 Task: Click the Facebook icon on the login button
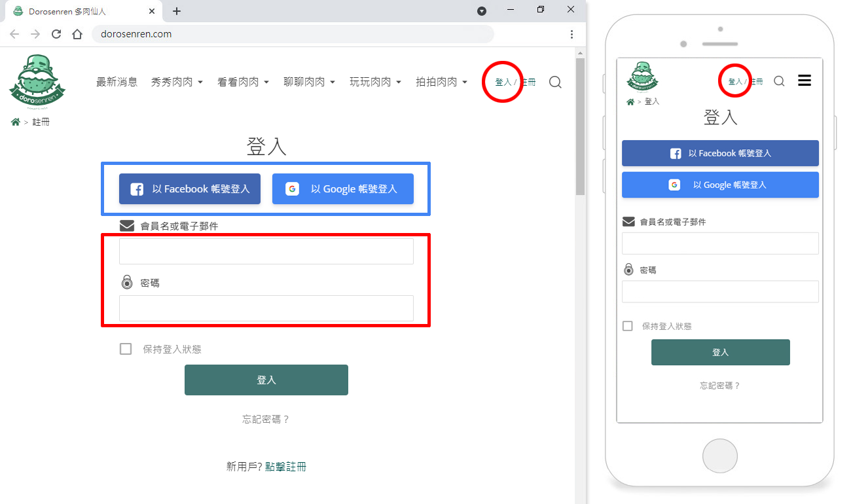tap(136, 189)
